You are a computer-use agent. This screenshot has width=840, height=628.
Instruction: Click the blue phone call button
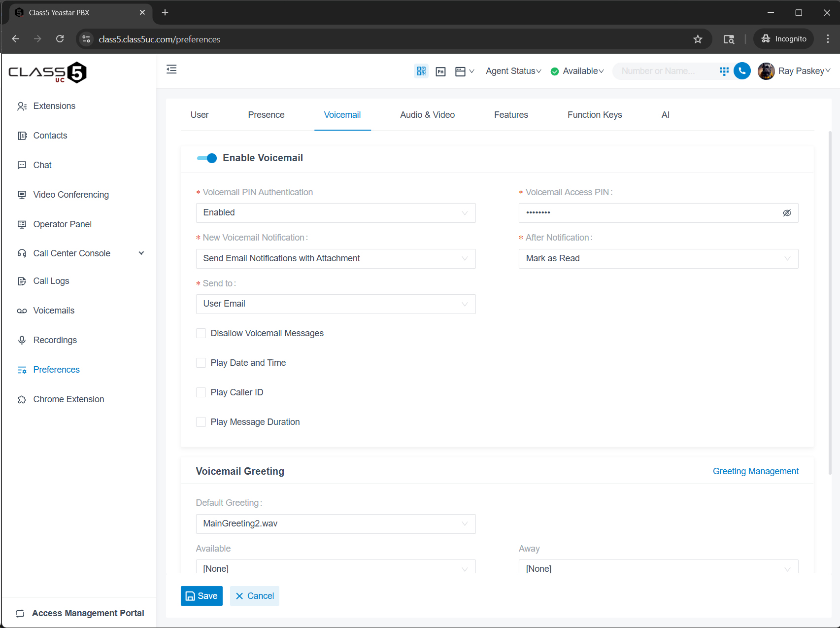(742, 71)
